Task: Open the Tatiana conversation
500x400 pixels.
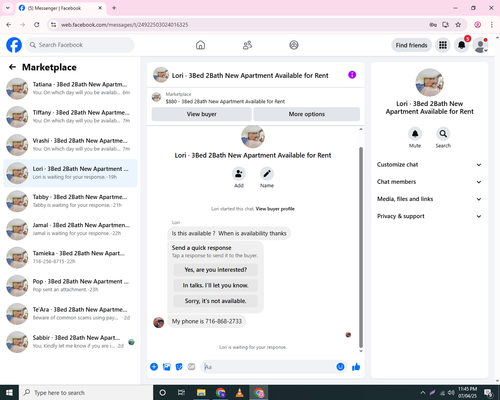Action: click(x=70, y=89)
